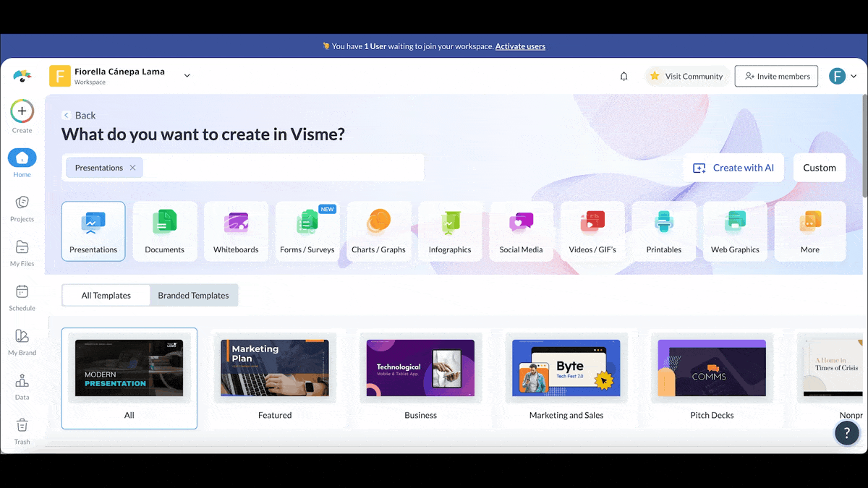This screenshot has height=488, width=868.
Task: Open the Create plus button
Action: point(22,111)
